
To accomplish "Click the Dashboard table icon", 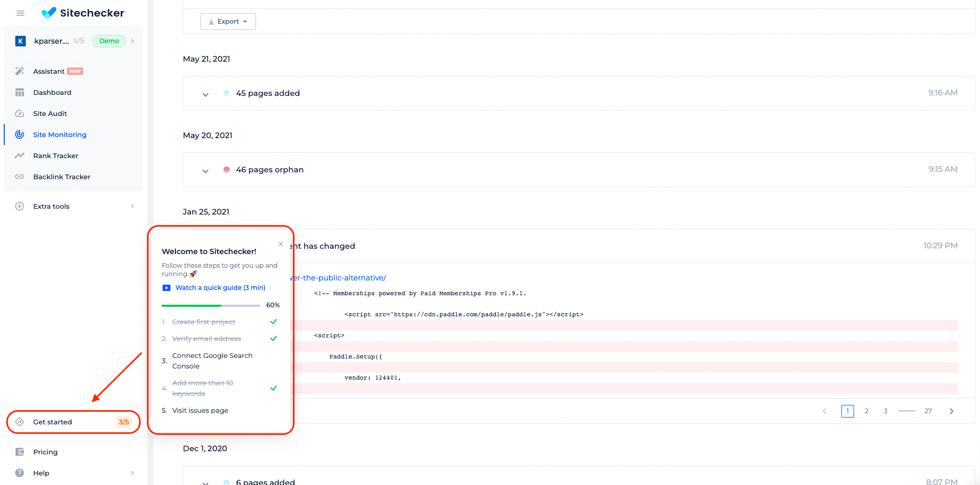I will click(x=19, y=92).
